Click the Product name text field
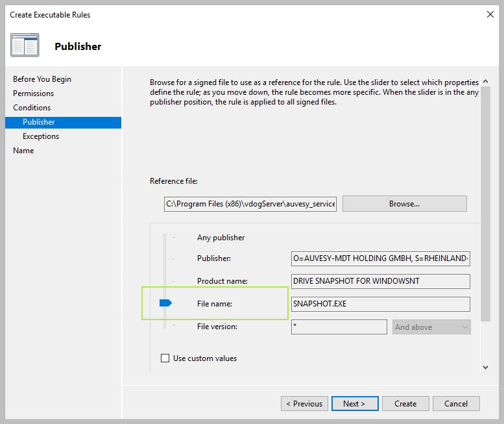Image resolution: width=504 pixels, height=424 pixels. coord(381,281)
